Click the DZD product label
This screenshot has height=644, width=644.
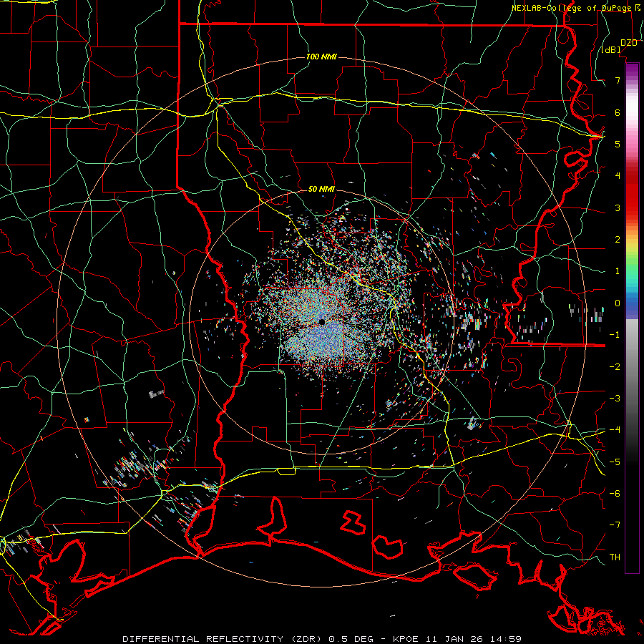tap(628, 43)
